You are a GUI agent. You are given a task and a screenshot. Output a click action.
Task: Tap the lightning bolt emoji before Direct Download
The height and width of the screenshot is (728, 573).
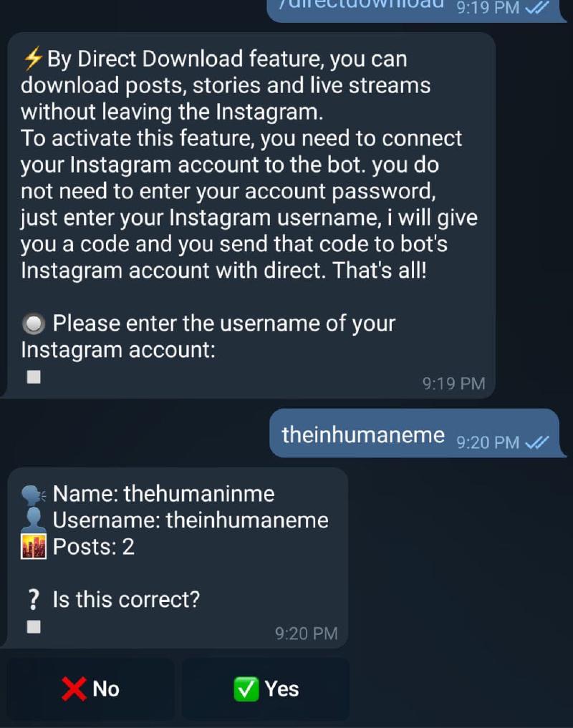pos(32,59)
